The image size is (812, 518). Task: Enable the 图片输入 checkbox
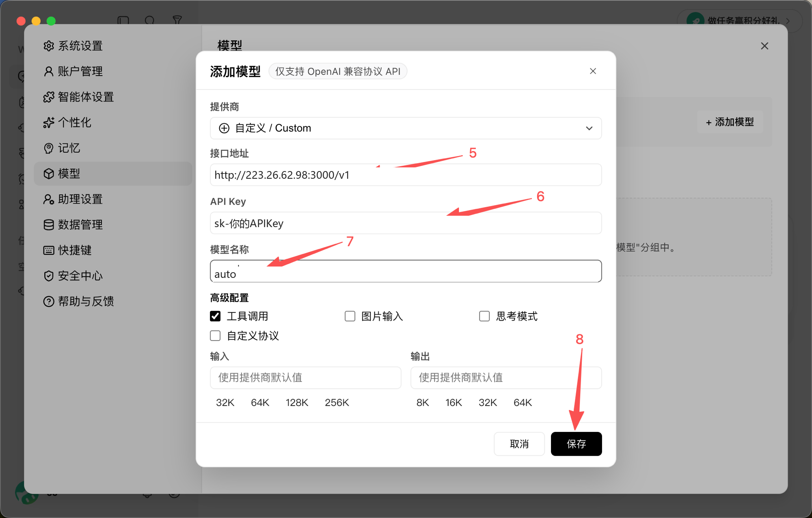tap(350, 316)
